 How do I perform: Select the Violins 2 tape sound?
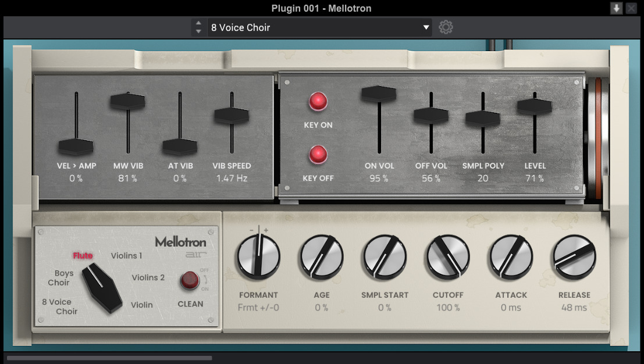(x=148, y=278)
